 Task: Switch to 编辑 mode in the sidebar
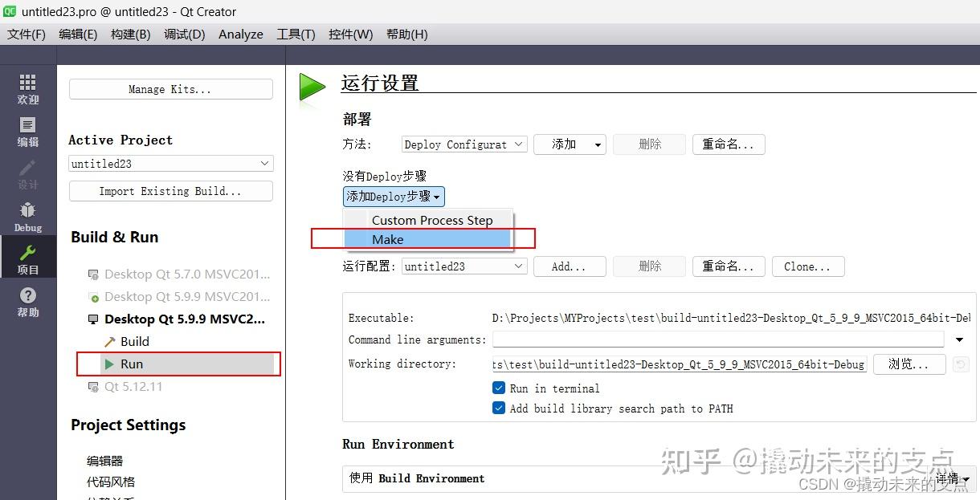tap(27, 132)
